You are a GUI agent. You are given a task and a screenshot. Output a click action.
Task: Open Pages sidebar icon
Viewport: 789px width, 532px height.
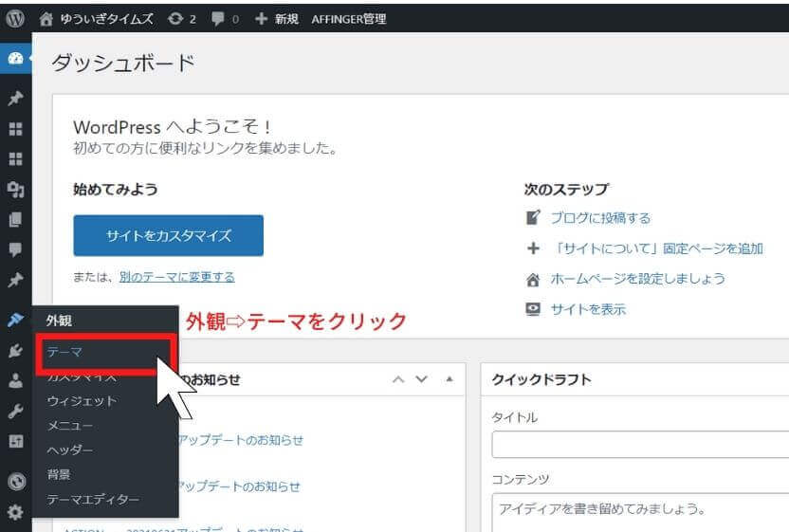pos(15,219)
